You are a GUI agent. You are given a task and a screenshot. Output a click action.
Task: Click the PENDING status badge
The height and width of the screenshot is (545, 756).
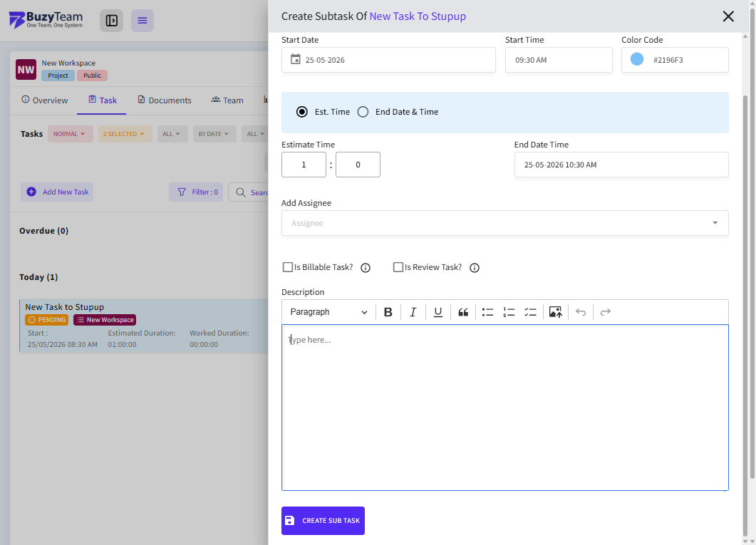(x=47, y=320)
